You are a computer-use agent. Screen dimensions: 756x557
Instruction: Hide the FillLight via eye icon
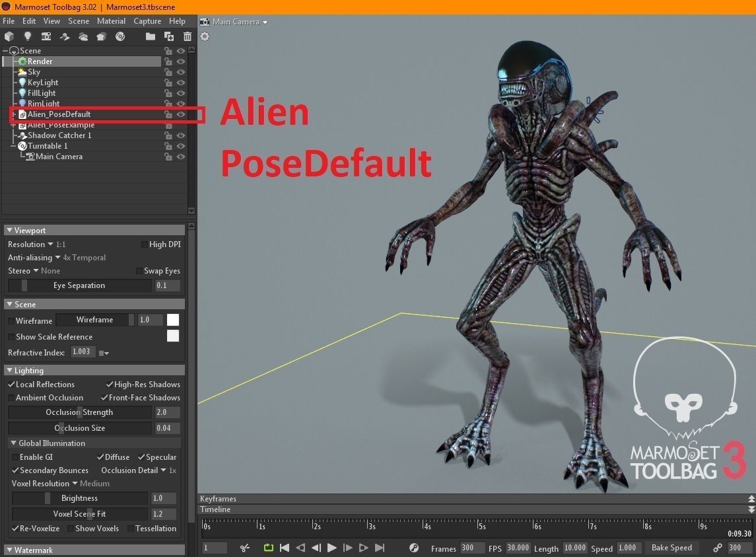pos(181,93)
